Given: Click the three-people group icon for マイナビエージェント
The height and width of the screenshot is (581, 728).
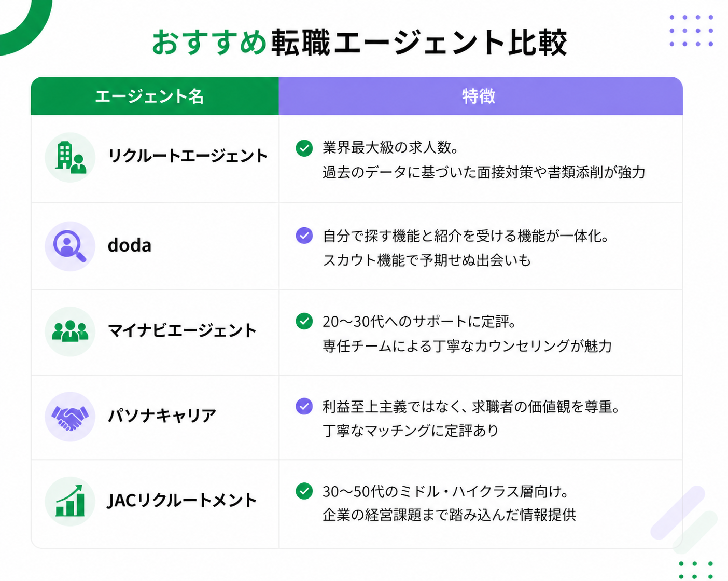Looking at the screenshot, I should 70,331.
